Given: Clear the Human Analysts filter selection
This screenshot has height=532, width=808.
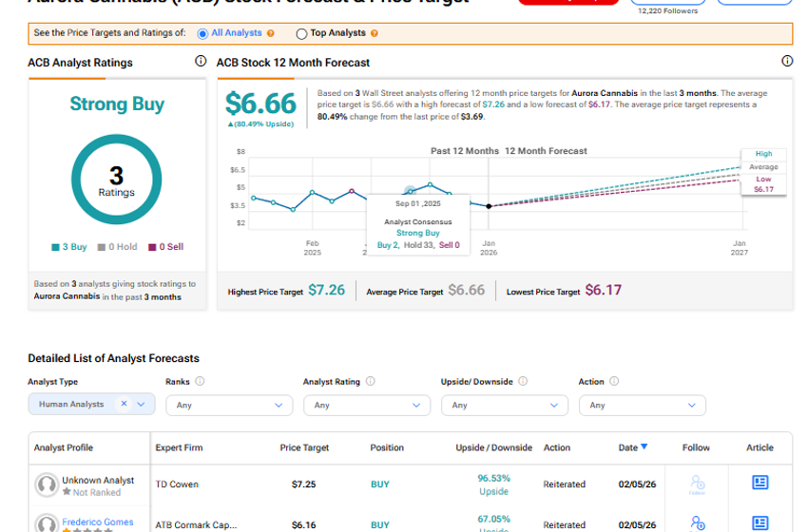Looking at the screenshot, I should [x=124, y=404].
